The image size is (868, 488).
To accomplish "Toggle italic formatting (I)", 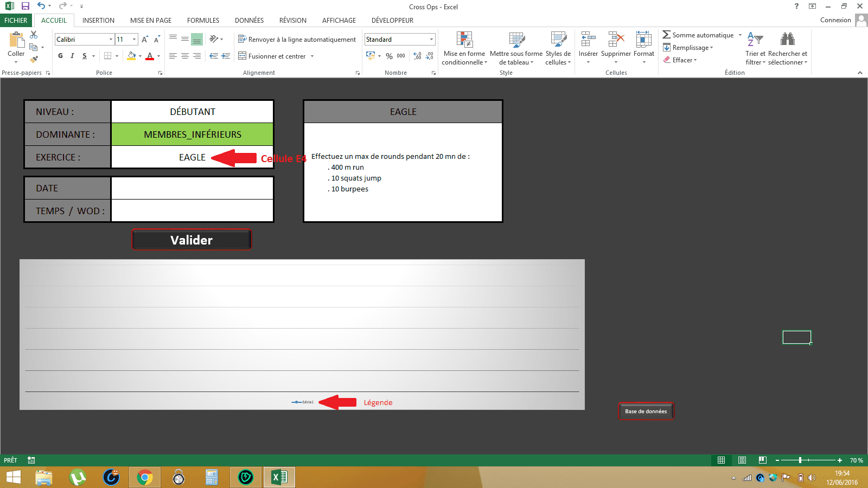I will [x=72, y=56].
